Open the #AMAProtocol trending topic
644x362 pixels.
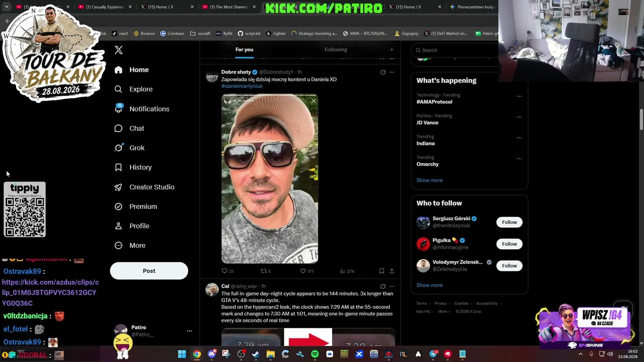tap(434, 102)
